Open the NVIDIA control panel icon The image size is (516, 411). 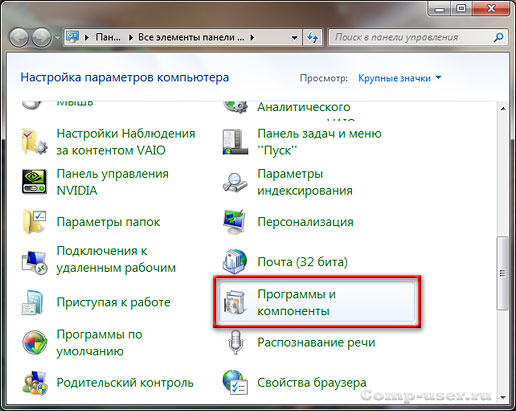pos(34,182)
